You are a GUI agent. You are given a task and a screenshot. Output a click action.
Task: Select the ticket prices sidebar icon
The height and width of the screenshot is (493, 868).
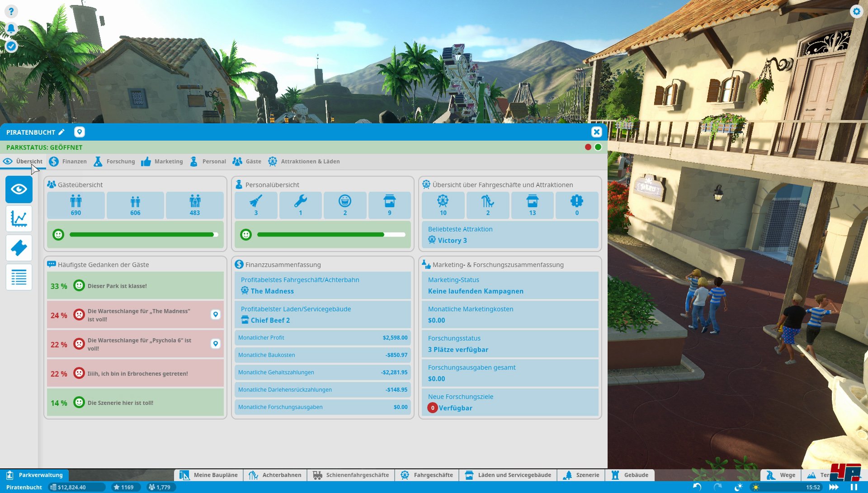tap(19, 248)
